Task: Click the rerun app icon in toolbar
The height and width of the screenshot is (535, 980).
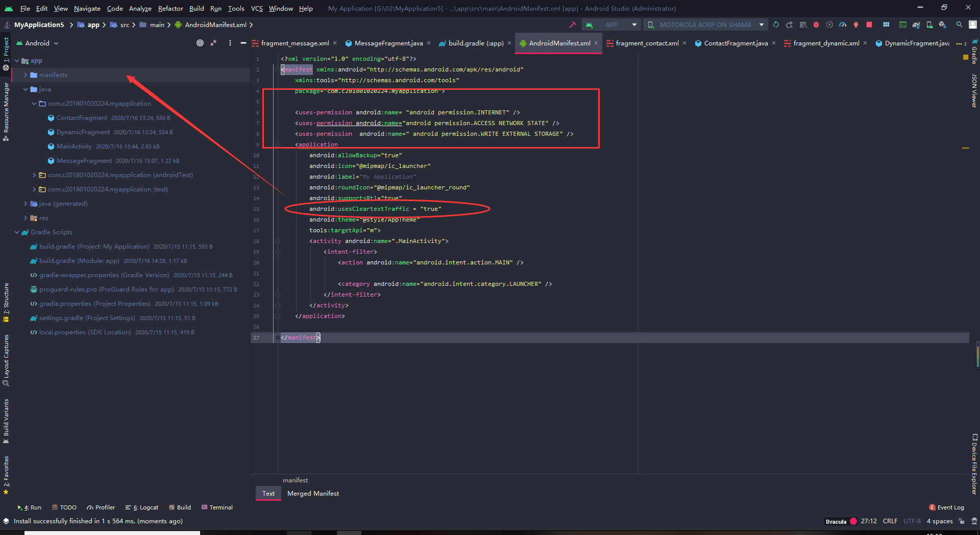Action: pyautogui.click(x=776, y=25)
